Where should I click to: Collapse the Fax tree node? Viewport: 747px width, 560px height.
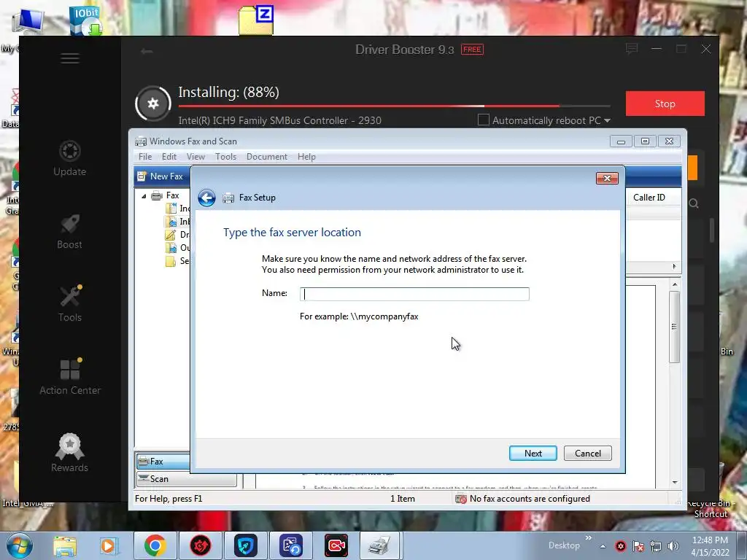pos(144,195)
